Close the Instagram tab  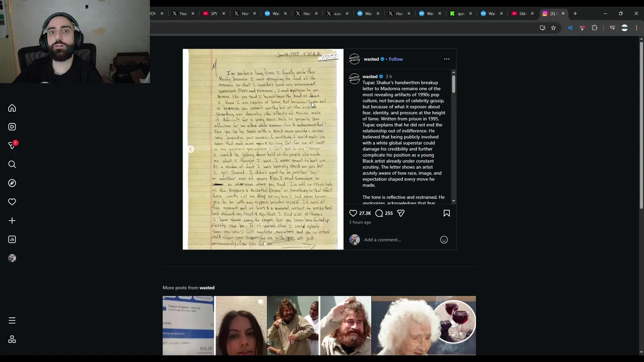563,14
